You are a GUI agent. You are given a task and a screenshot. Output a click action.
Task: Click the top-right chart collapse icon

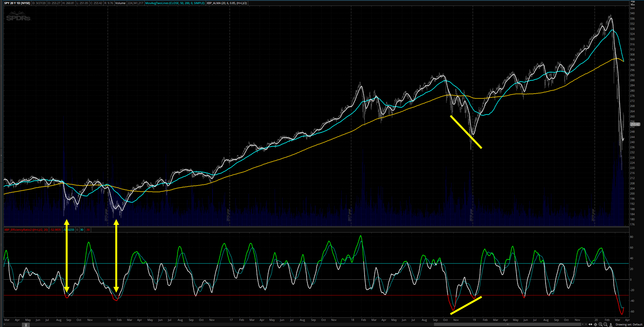tap(632, 3)
